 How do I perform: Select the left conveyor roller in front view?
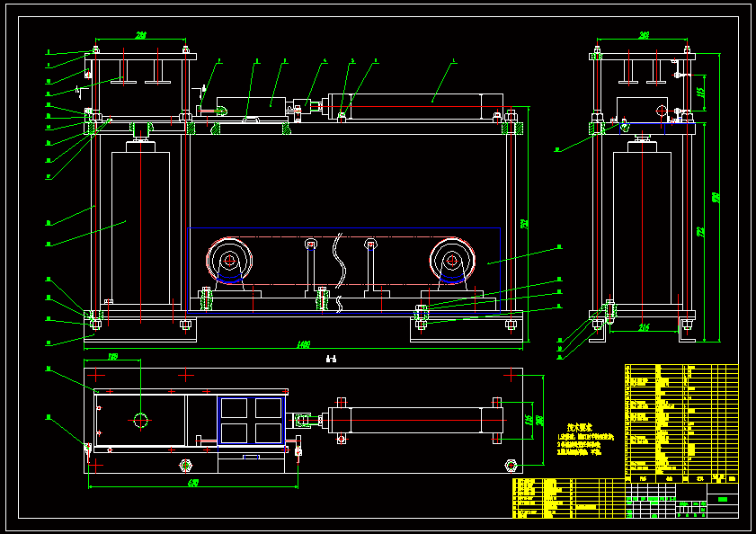(229, 261)
